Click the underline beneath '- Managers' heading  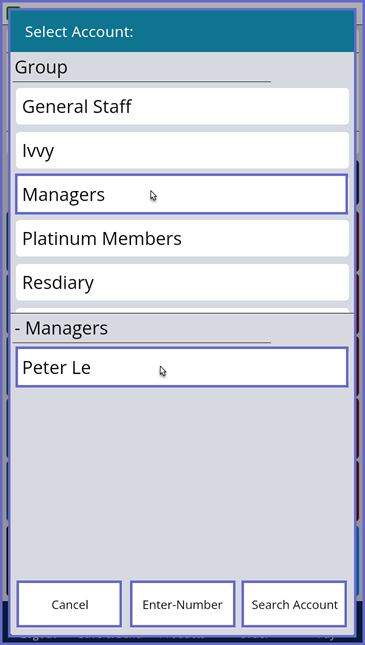tap(142, 342)
